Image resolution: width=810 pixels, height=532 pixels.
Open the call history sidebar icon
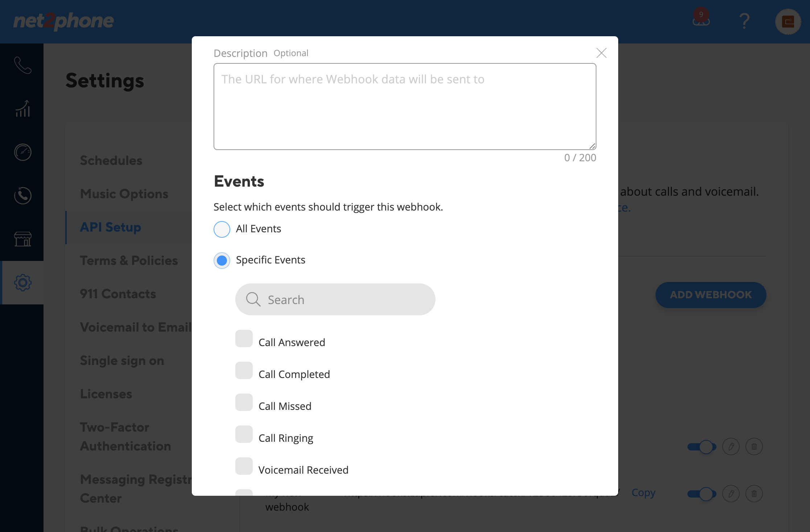point(22,196)
